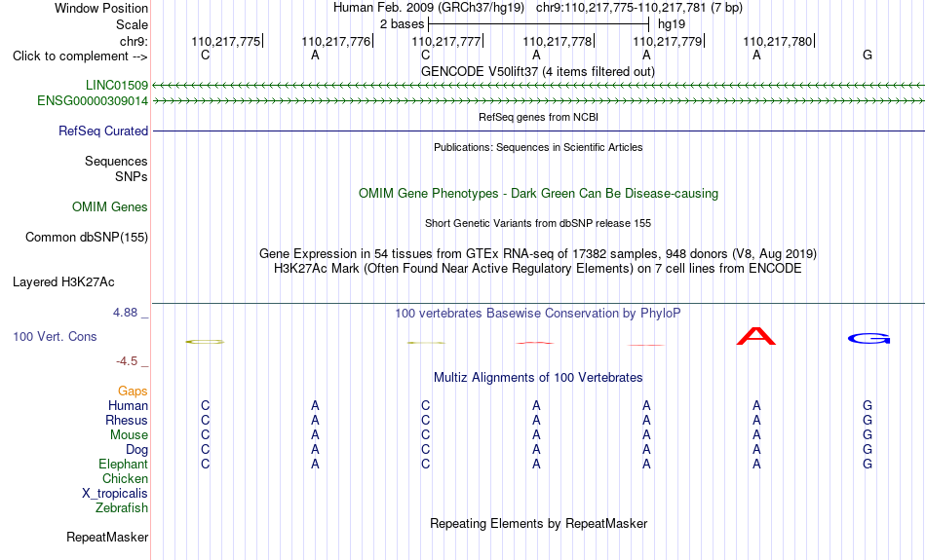Click the hg19 label beside the scale bar

(x=672, y=24)
